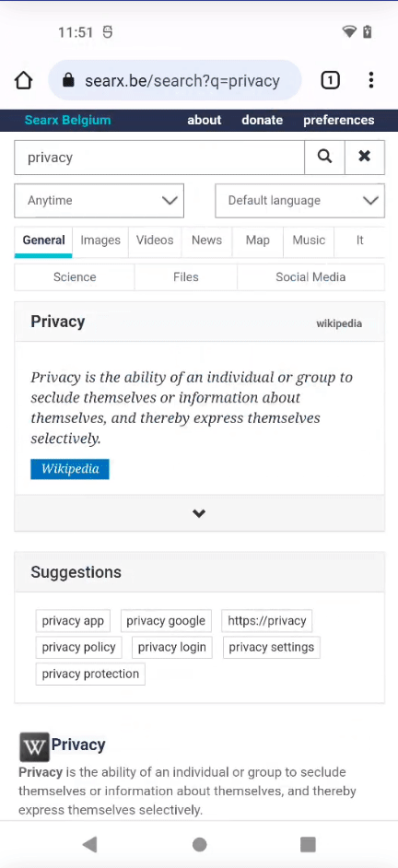This screenshot has width=398, height=868.
Task: Click the magnifying glass search button
Action: pos(324,158)
